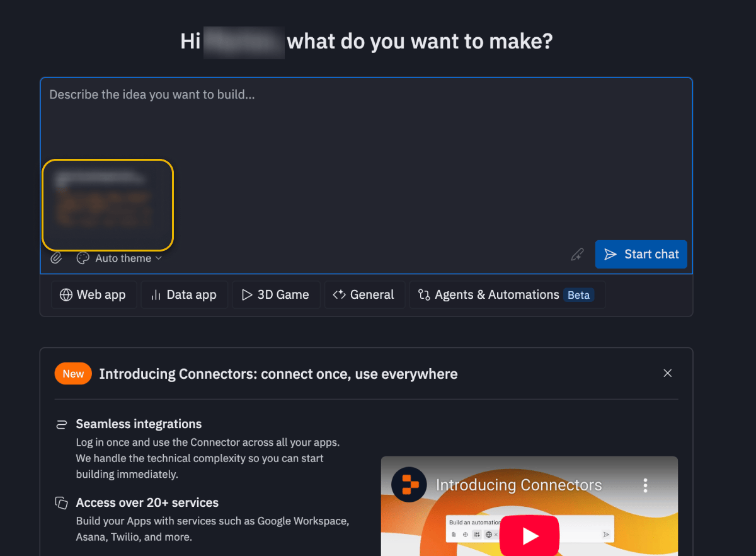Click the Agents & Automations workflow icon

pos(423,294)
